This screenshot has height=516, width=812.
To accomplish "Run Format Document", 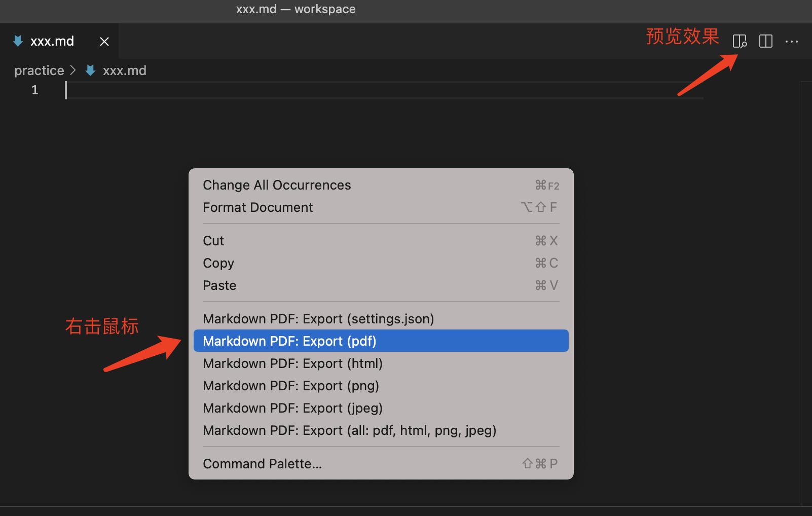I will pyautogui.click(x=257, y=207).
